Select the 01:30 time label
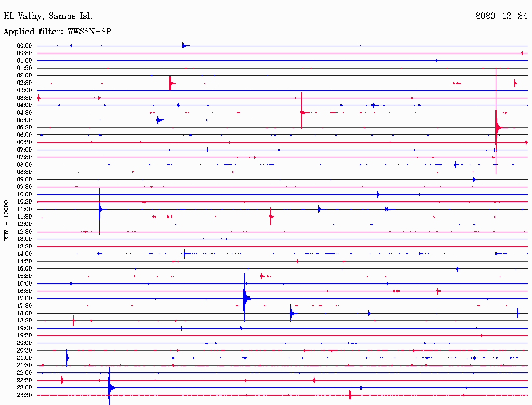 (24, 68)
